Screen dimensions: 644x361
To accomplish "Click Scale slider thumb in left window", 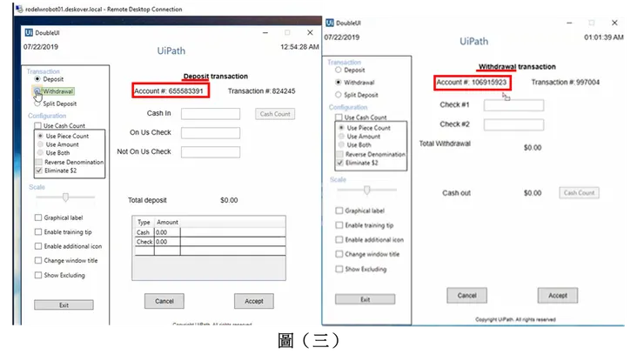I will 65,197.
